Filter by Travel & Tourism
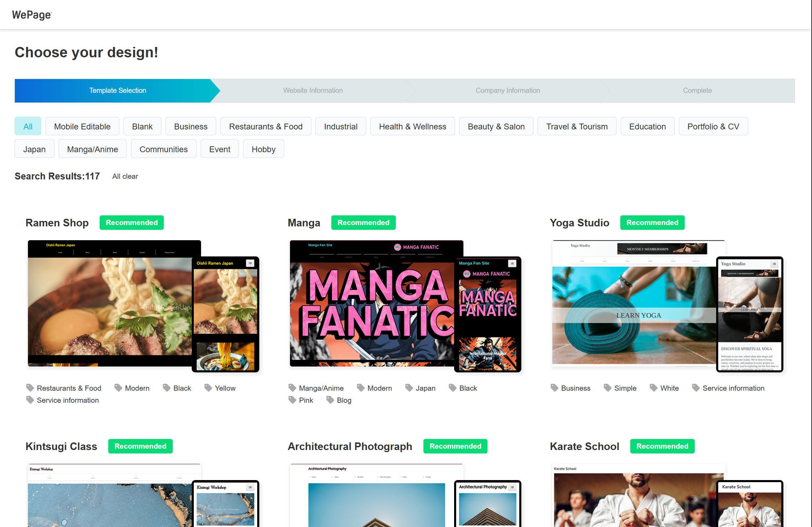The width and height of the screenshot is (812, 527). [577, 126]
